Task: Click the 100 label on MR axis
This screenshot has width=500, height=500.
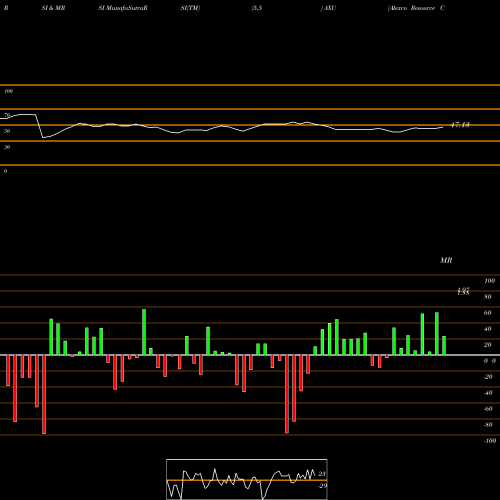Action: [489, 281]
